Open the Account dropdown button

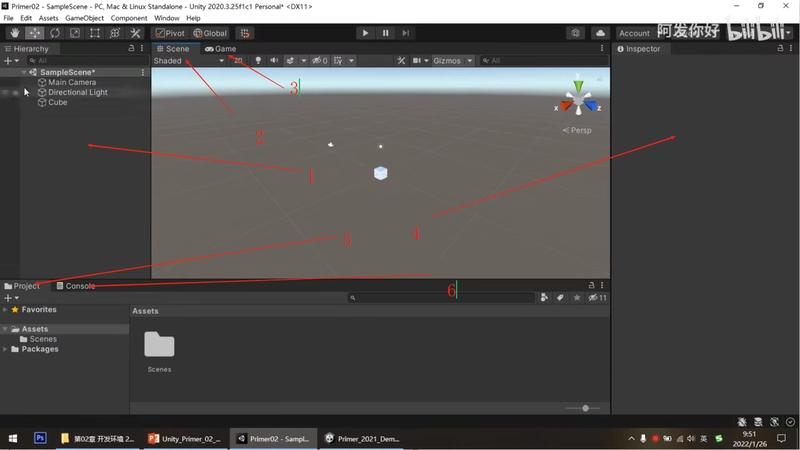tap(634, 33)
